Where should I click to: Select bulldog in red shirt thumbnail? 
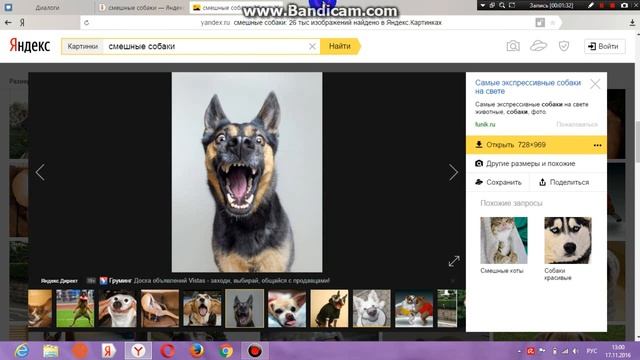click(x=414, y=309)
